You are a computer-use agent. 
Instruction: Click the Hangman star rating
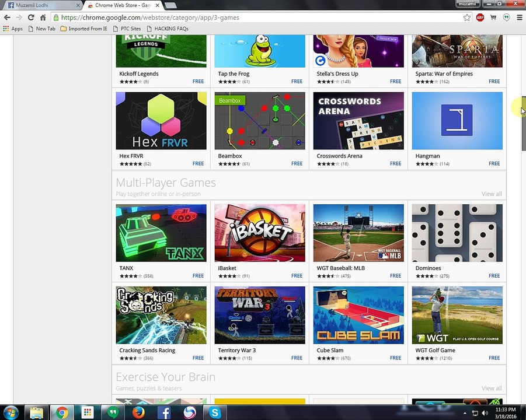click(x=427, y=164)
